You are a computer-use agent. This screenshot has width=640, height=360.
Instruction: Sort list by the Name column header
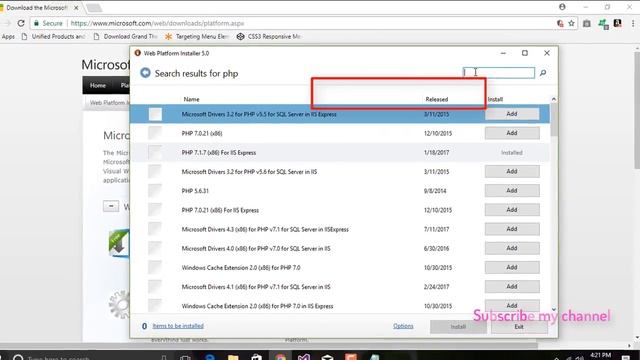[191, 99]
